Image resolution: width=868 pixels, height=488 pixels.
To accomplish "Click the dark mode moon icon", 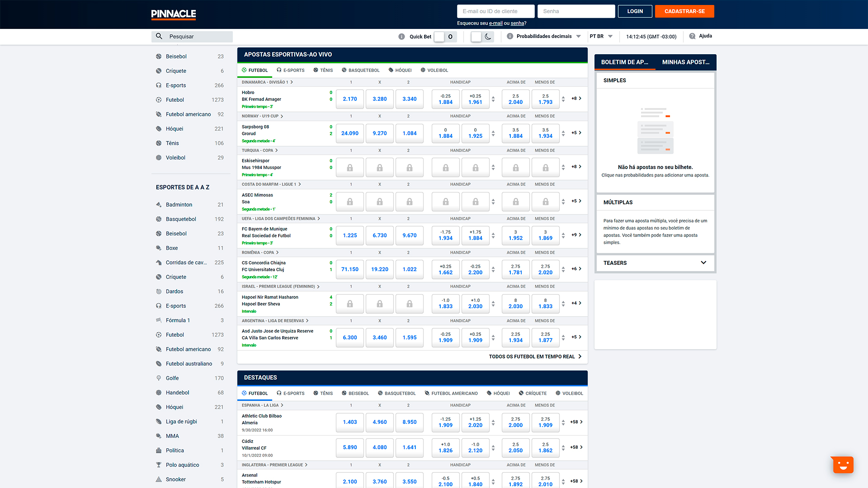I will (x=488, y=37).
